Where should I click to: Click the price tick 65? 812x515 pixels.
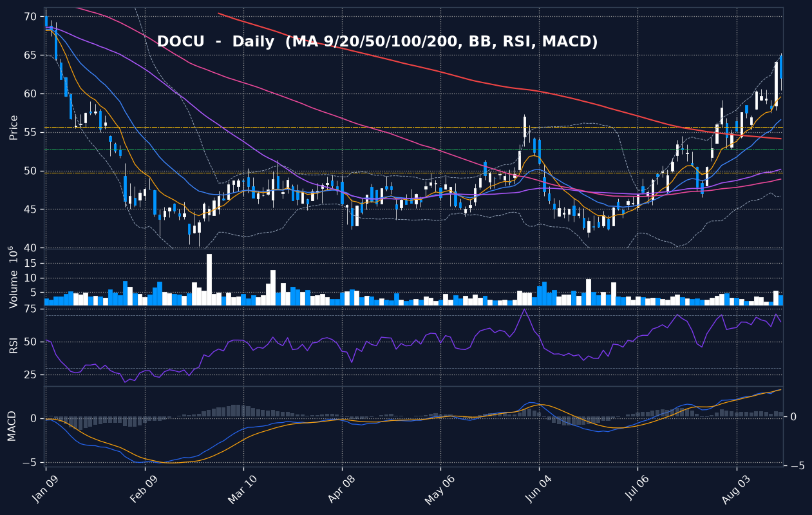point(31,55)
